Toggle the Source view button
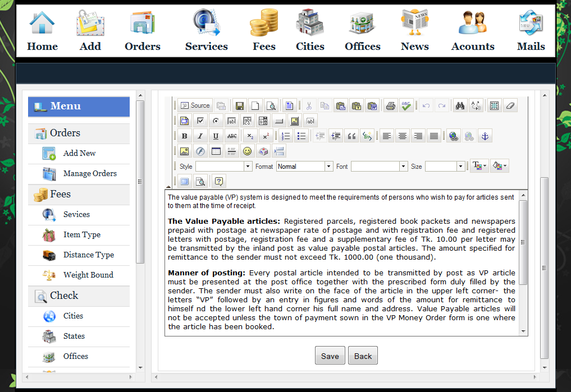The image size is (571, 392). pyautogui.click(x=195, y=105)
